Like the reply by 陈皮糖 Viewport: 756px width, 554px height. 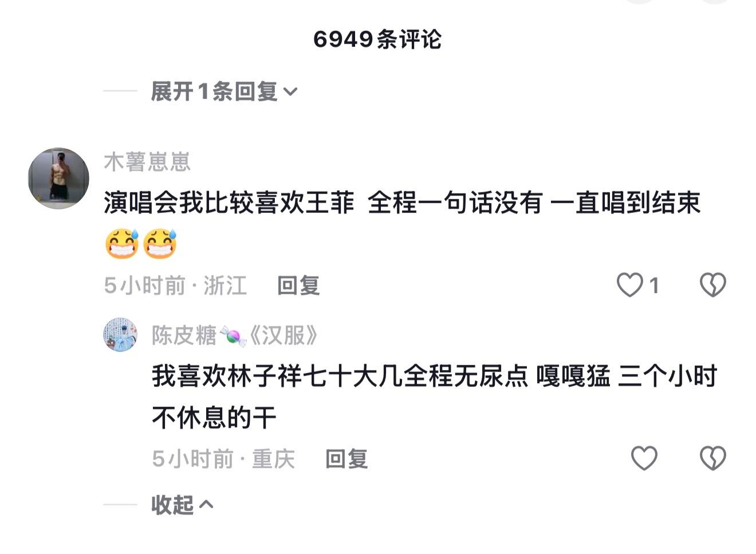click(644, 458)
